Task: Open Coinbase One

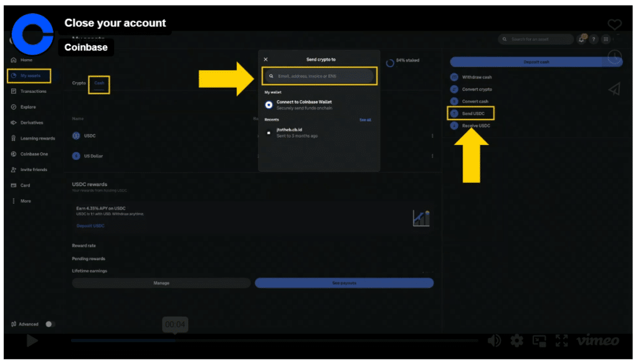Action: 29,154
